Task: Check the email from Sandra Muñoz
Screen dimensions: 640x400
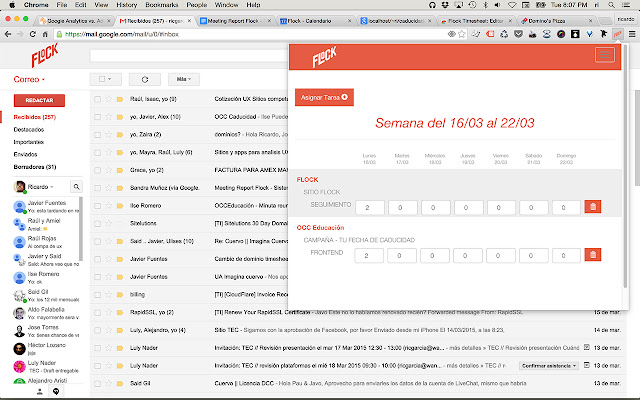Action: pyautogui.click(x=97, y=188)
